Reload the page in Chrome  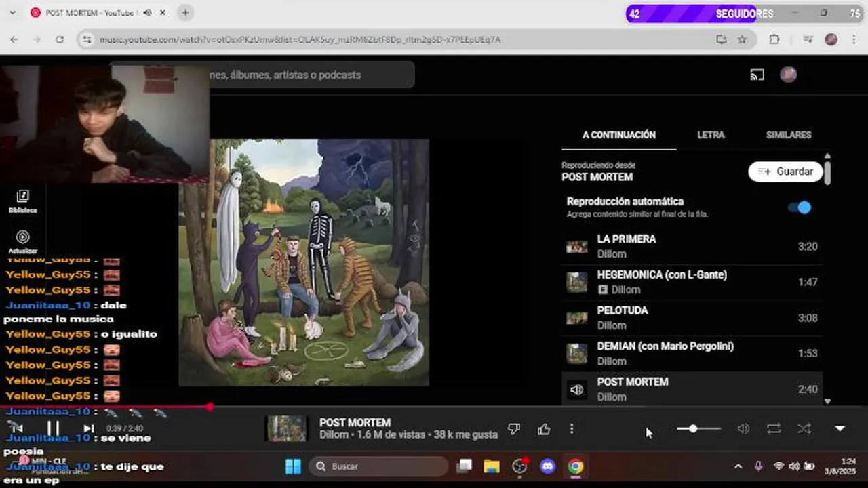[x=60, y=40]
